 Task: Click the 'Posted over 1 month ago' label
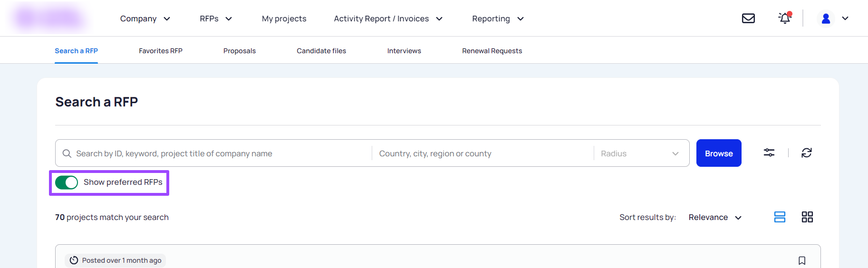116,260
